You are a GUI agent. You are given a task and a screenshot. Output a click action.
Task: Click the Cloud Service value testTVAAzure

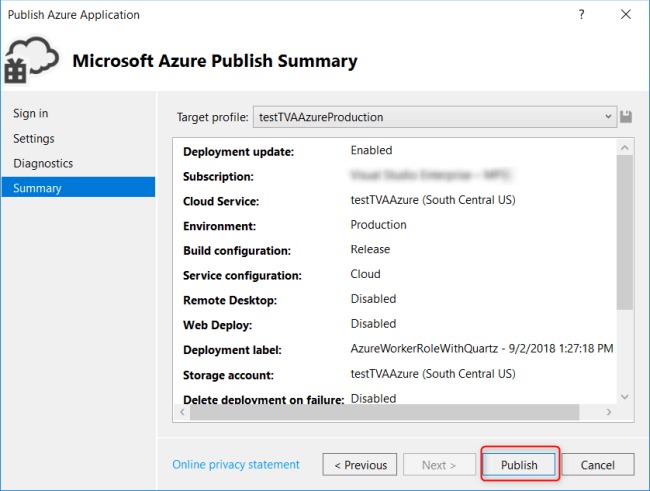pyautogui.click(x=433, y=200)
